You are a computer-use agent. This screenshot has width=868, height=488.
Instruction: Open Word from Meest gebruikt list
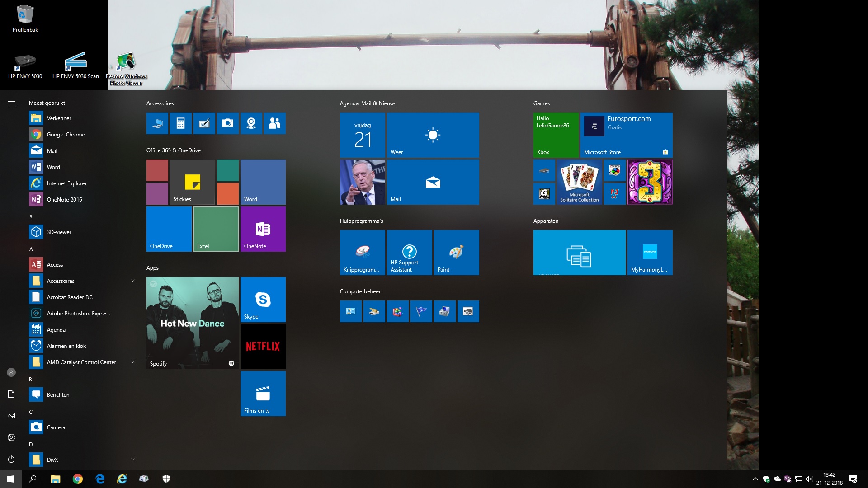pyautogui.click(x=53, y=166)
